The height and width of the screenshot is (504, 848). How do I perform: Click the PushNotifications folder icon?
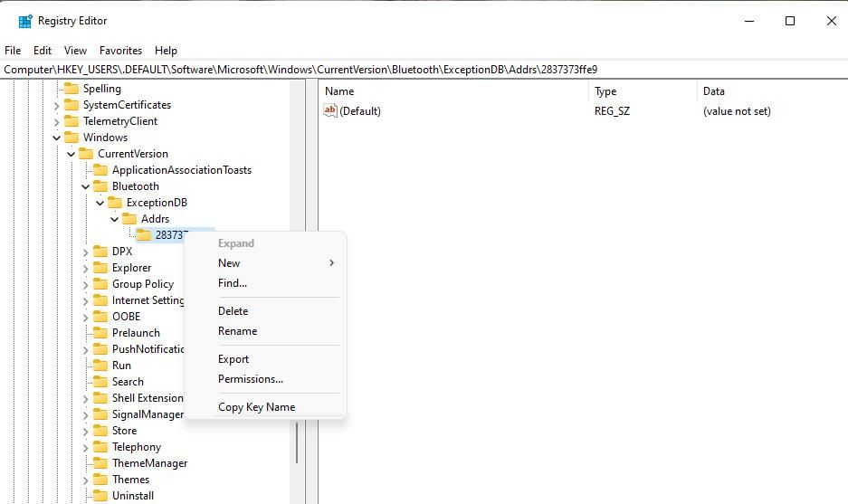100,348
